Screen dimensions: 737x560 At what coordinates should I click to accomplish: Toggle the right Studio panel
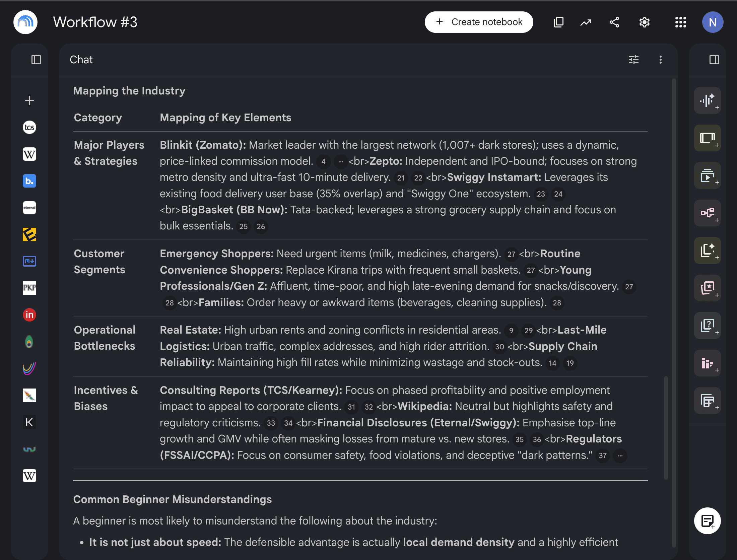click(714, 60)
